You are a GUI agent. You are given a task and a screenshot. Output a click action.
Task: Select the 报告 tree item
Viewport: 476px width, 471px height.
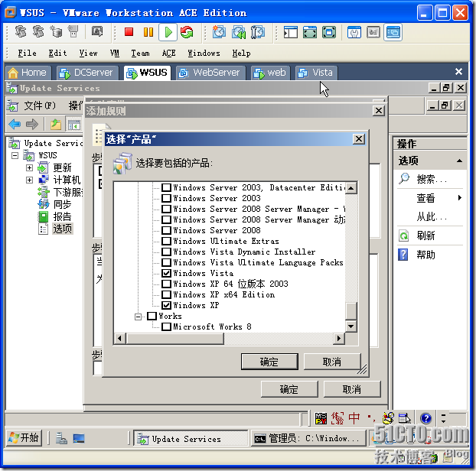coord(62,216)
